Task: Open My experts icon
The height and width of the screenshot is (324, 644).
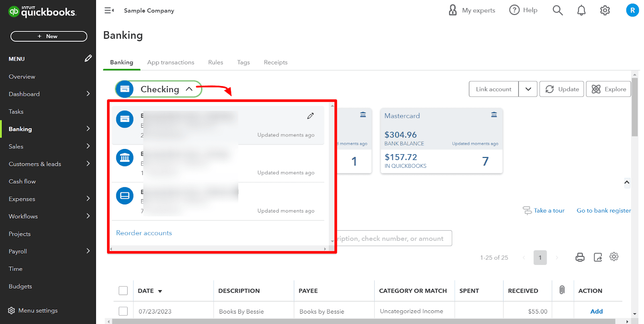Action: (x=453, y=10)
